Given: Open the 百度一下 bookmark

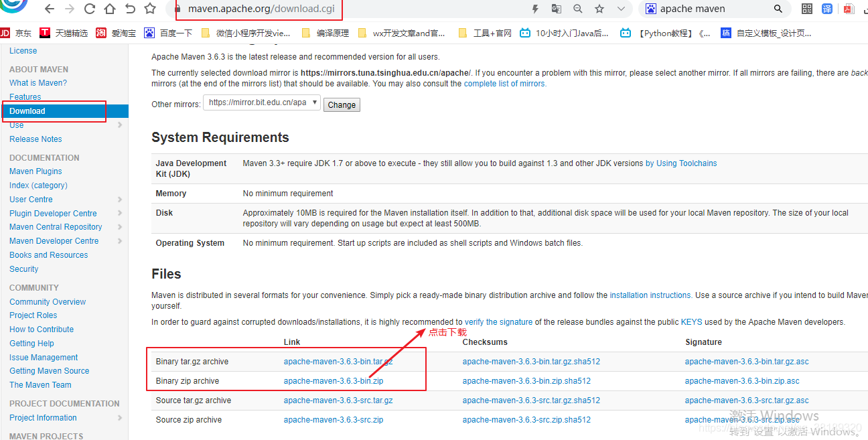Looking at the screenshot, I should pyautogui.click(x=168, y=33).
